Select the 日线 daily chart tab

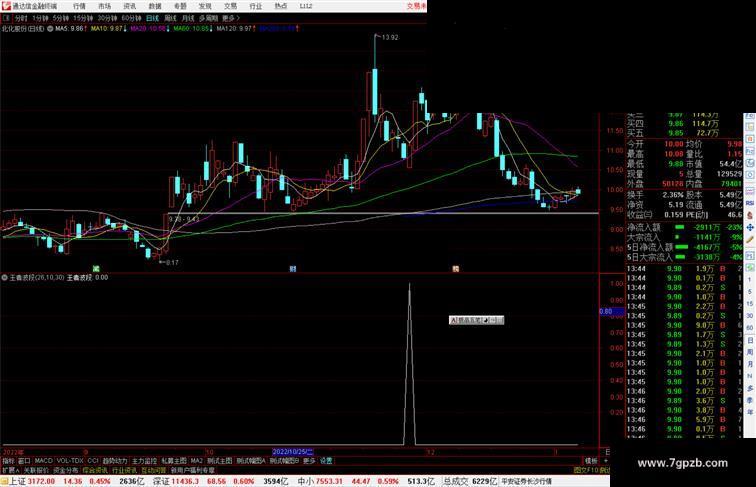tap(152, 18)
